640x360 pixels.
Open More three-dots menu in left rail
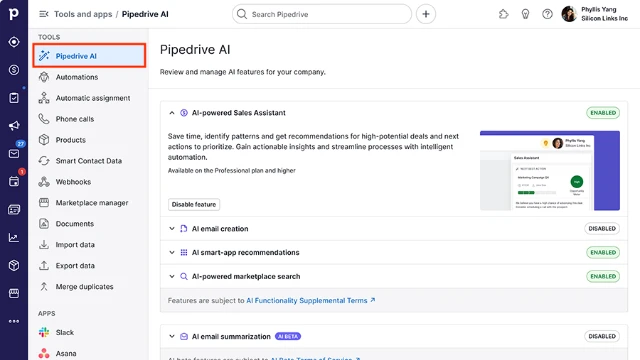(14, 321)
